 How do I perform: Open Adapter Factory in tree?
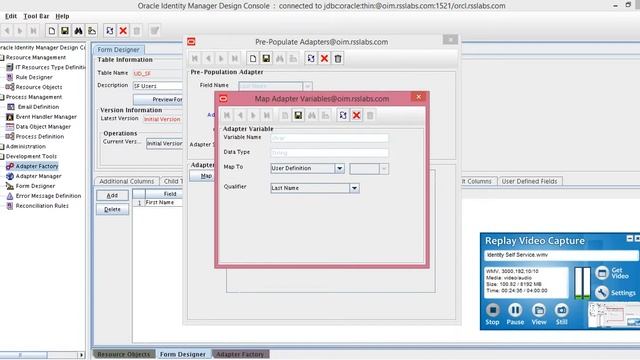point(37,166)
